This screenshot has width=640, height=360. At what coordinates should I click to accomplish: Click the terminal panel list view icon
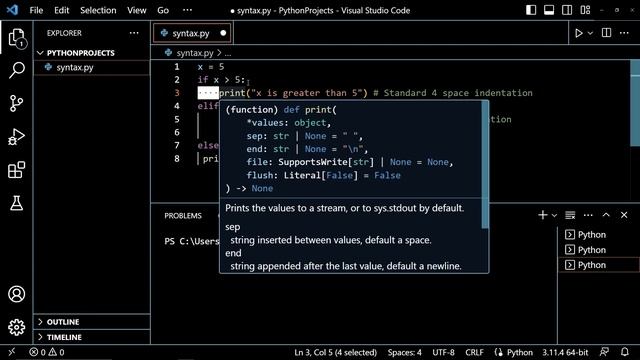570,215
